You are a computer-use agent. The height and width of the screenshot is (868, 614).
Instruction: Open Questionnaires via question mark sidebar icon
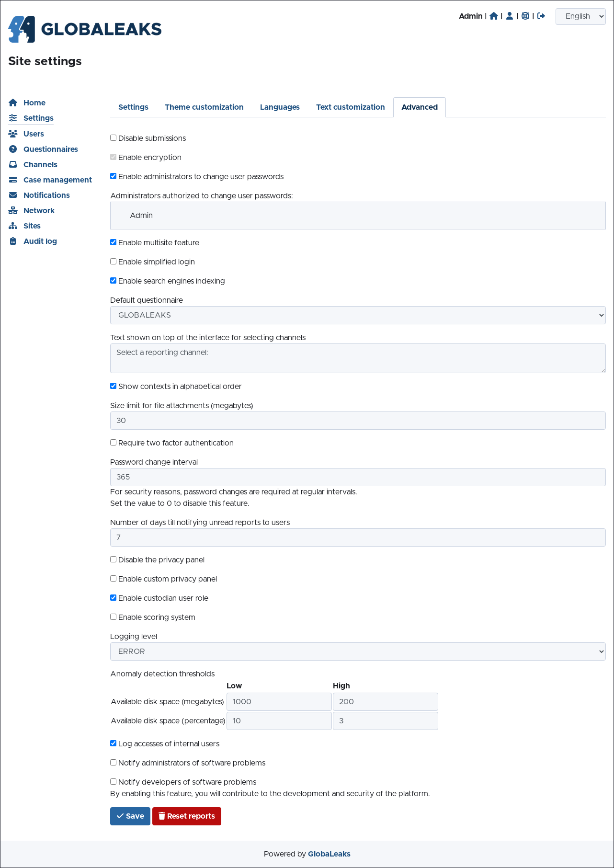click(13, 149)
